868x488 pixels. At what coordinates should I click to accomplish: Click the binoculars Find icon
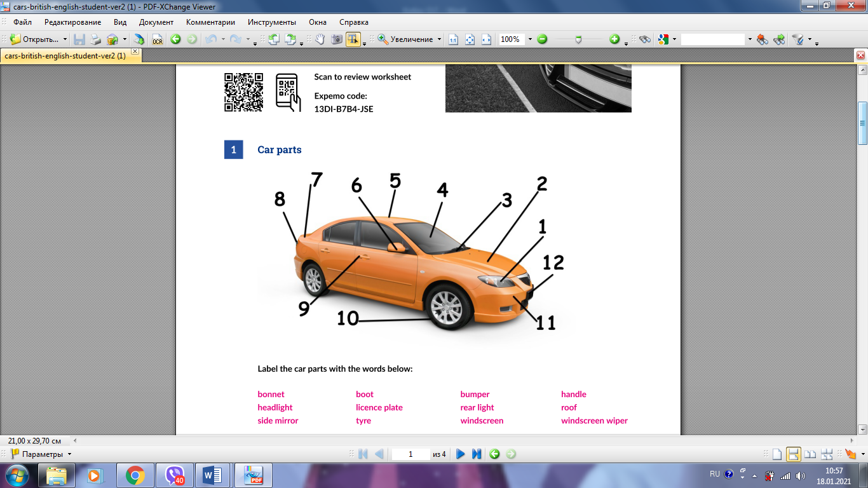click(645, 39)
